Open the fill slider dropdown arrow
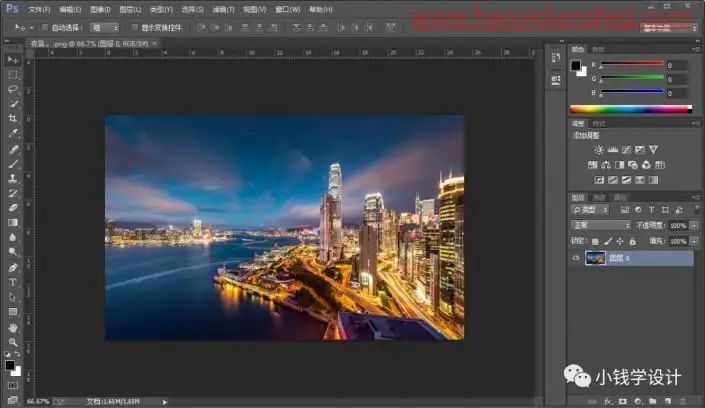 (694, 242)
